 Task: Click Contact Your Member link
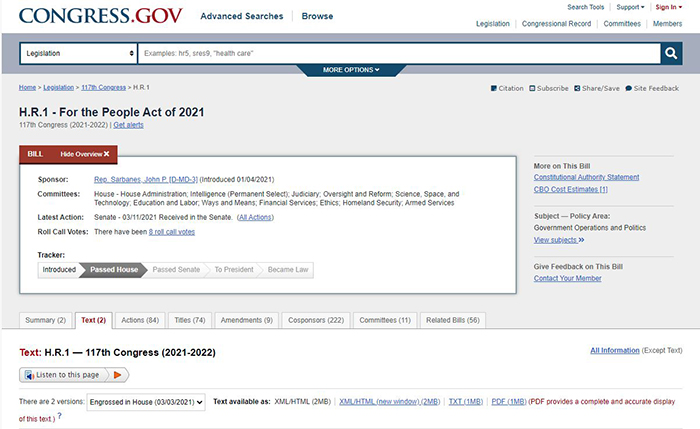(567, 279)
